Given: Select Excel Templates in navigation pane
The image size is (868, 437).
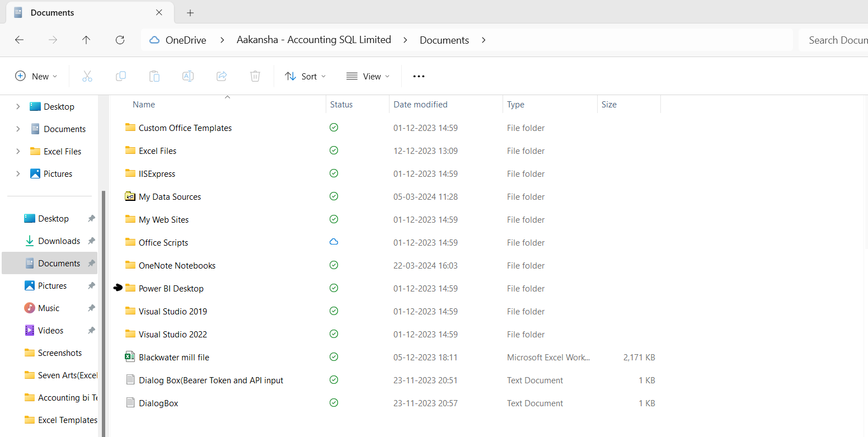Looking at the screenshot, I should pos(67,420).
